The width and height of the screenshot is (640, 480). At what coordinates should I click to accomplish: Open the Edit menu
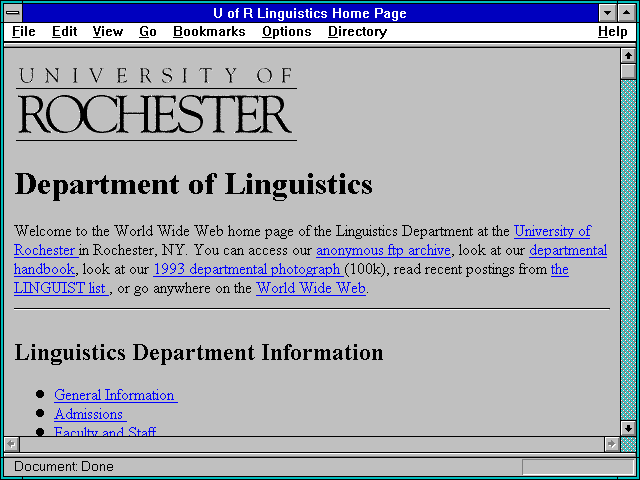[64, 31]
